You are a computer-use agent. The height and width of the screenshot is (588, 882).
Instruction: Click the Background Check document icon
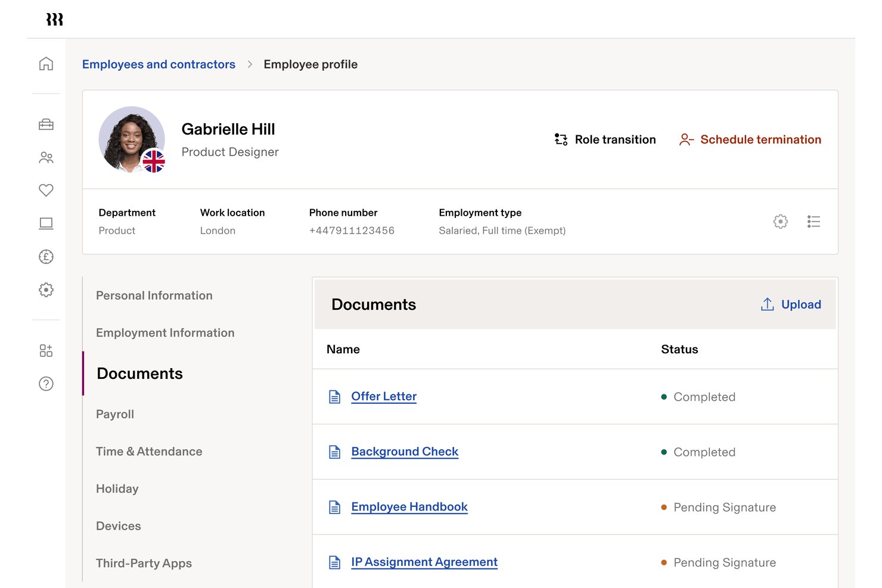[335, 452]
